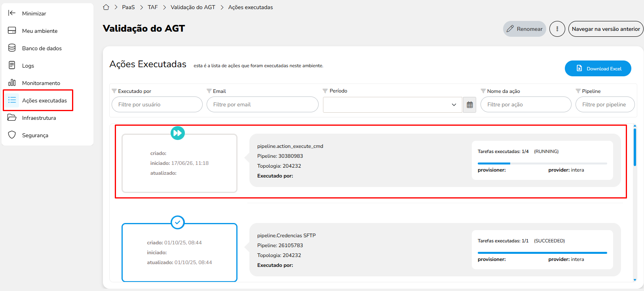Click the list vertical scrollbar thumb
The width and height of the screenshot is (644, 291).
[x=635, y=147]
